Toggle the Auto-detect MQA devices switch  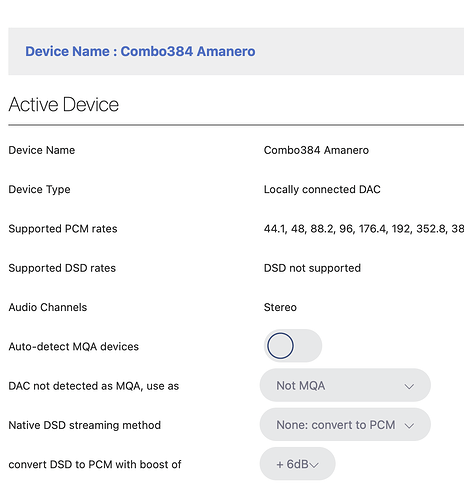(x=293, y=346)
